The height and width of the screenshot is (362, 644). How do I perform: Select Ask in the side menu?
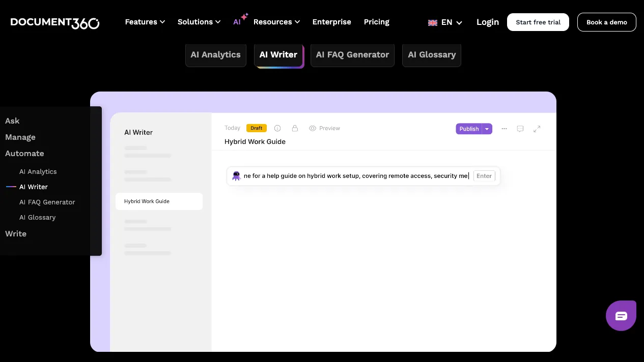[x=12, y=121]
